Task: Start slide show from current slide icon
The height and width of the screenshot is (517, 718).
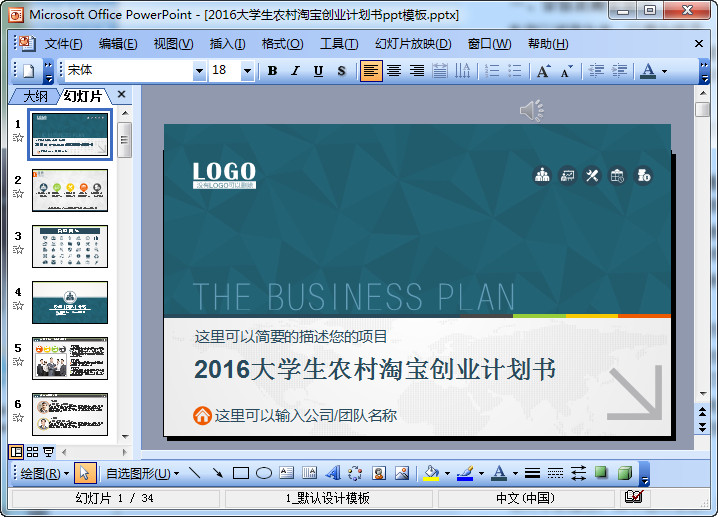Action: (x=48, y=452)
